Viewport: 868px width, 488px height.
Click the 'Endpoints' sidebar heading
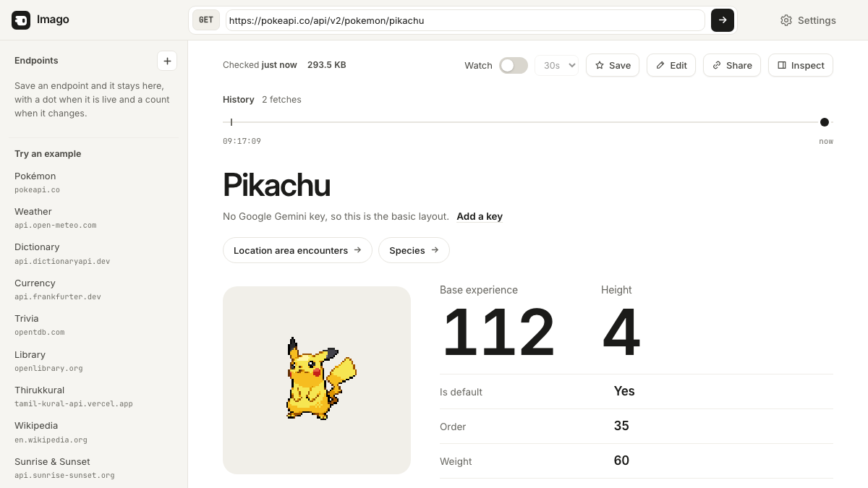point(36,61)
